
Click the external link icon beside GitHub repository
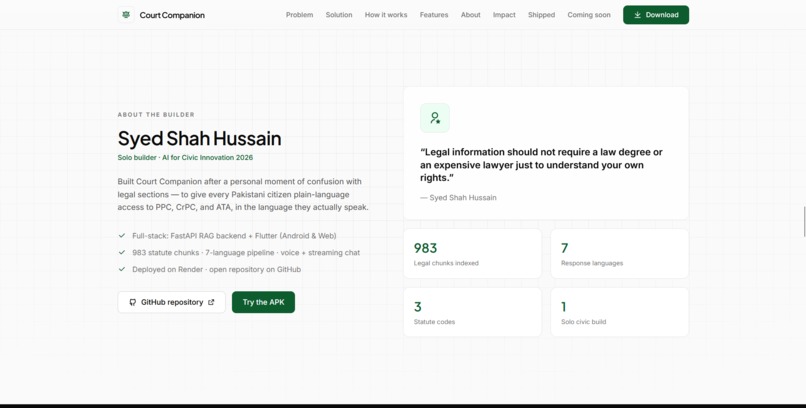point(211,302)
